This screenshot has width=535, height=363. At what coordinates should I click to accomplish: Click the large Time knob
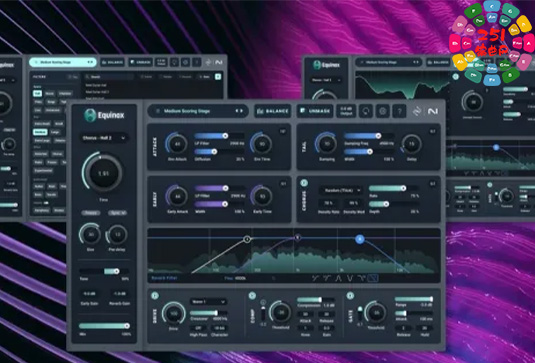[103, 173]
